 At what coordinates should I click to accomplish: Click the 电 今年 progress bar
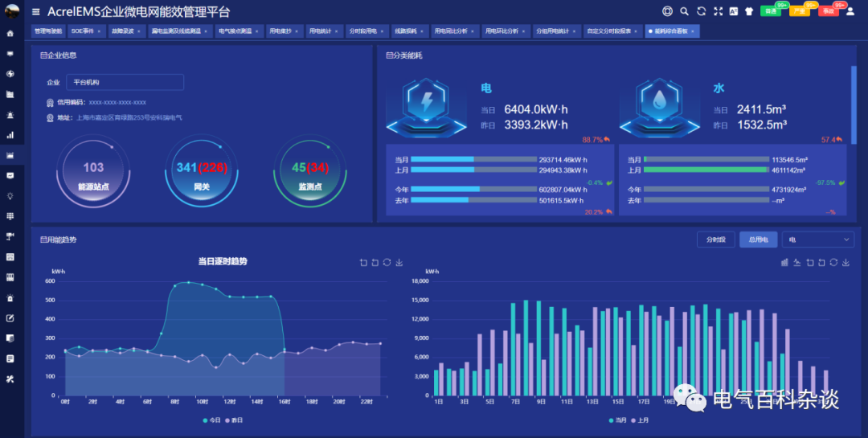pos(474,190)
